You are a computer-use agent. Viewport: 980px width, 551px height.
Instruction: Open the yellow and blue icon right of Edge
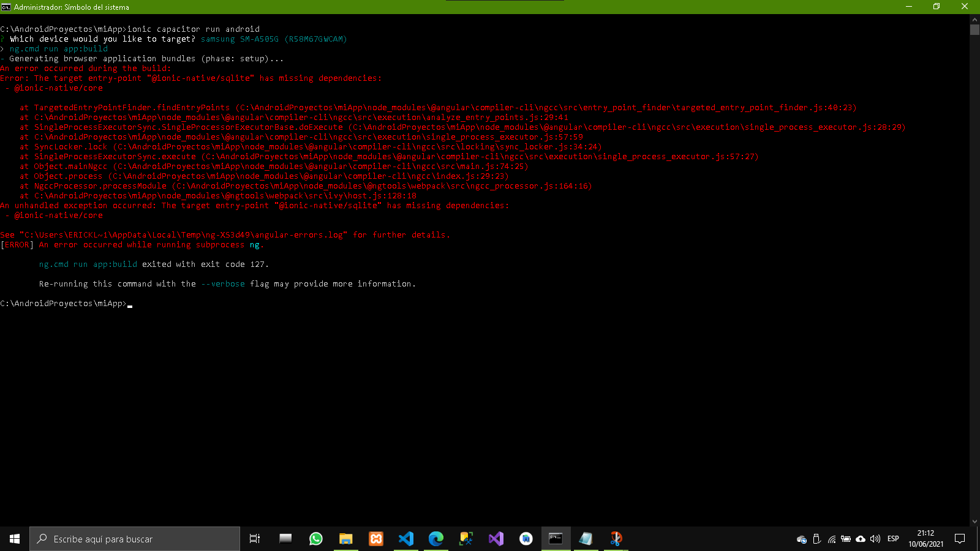pos(466,539)
